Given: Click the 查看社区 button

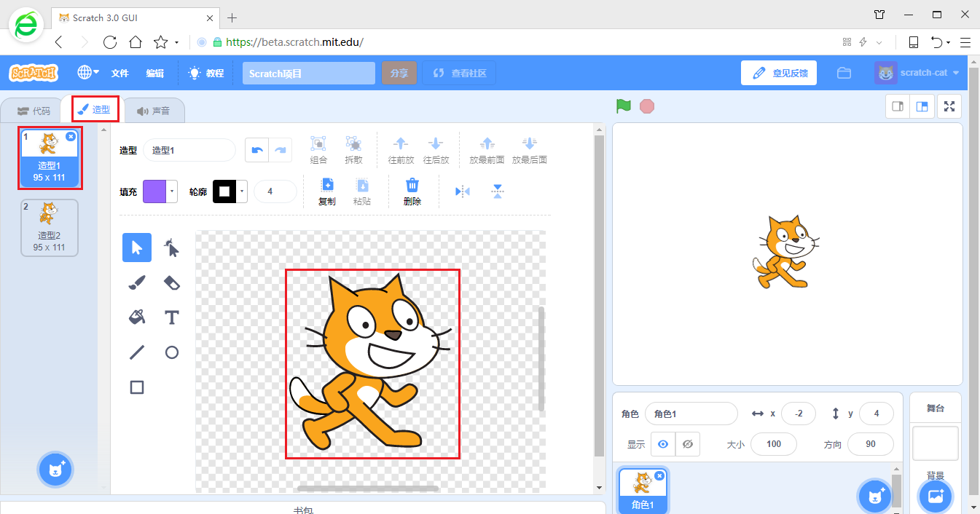Looking at the screenshot, I should [459, 73].
